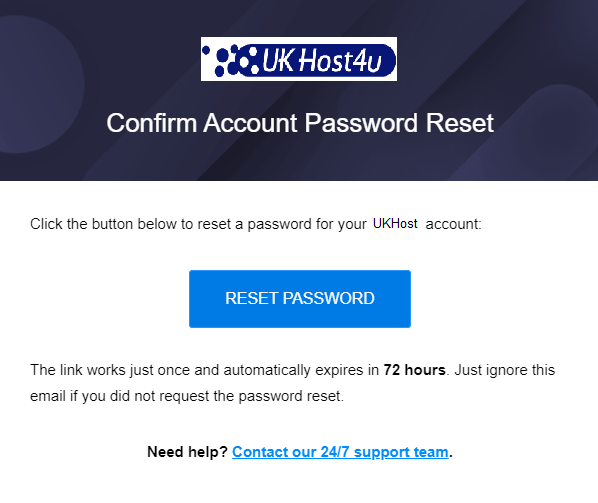Click the RESET PASSWORD button
Image resolution: width=598 pixels, height=503 pixels.
300,299
